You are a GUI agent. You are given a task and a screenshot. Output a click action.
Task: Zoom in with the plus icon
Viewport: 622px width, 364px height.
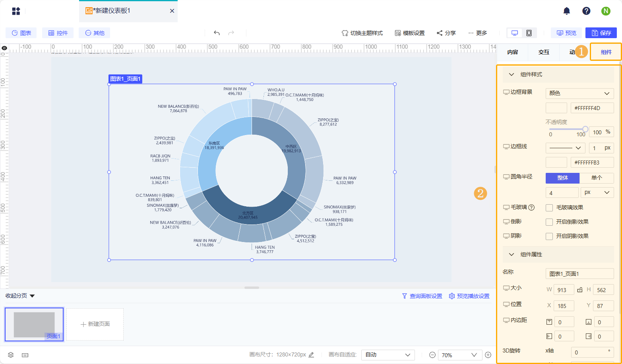[488, 355]
